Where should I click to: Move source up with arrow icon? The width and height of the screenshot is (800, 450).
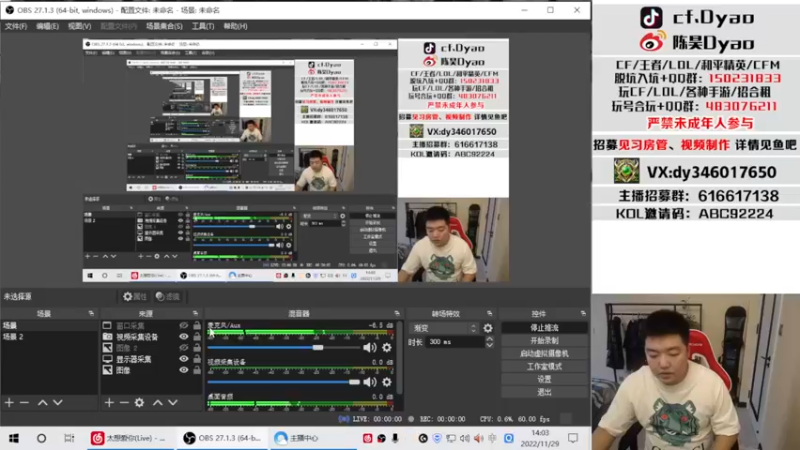point(158,403)
